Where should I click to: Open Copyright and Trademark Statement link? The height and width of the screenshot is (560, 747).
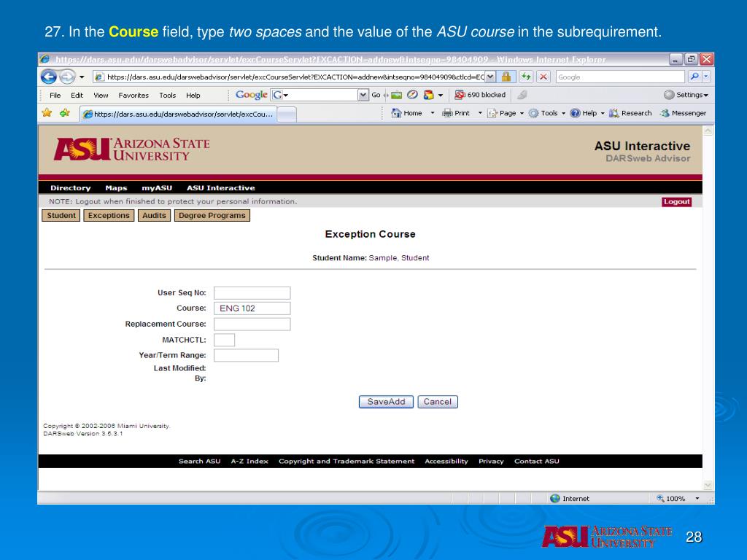pyautogui.click(x=347, y=461)
